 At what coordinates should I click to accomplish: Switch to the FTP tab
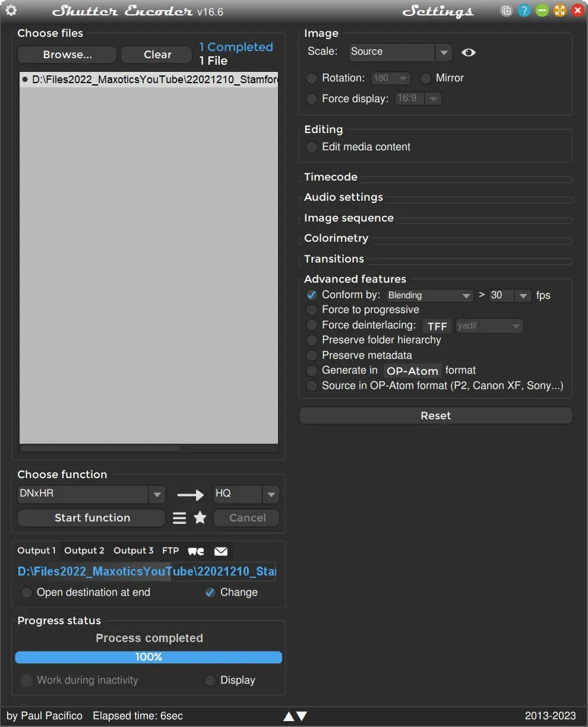(170, 551)
